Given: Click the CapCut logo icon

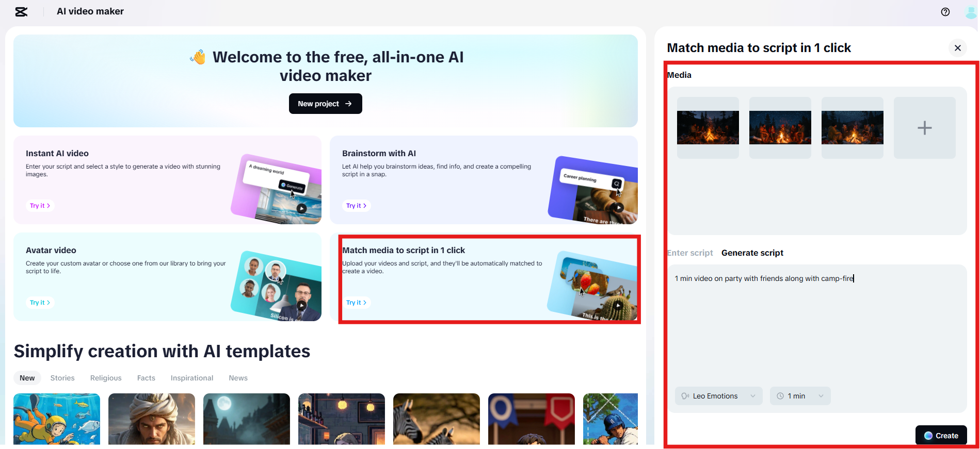Looking at the screenshot, I should pyautogui.click(x=21, y=11).
